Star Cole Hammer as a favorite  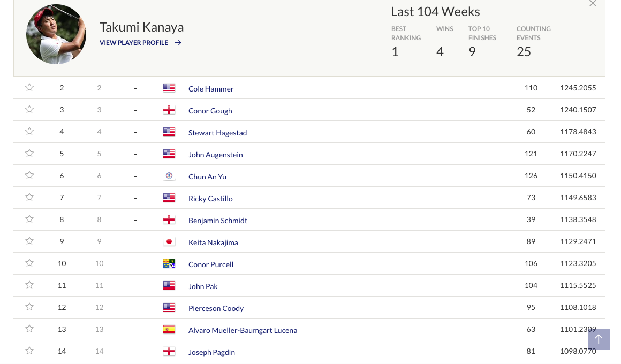point(29,87)
